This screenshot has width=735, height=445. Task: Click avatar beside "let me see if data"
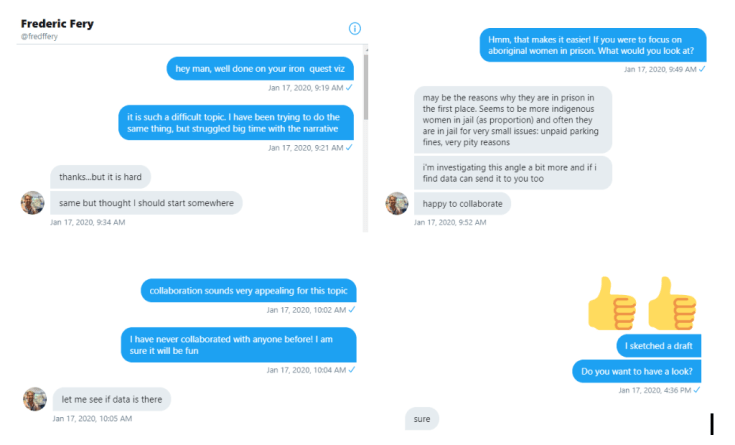tap(35, 399)
